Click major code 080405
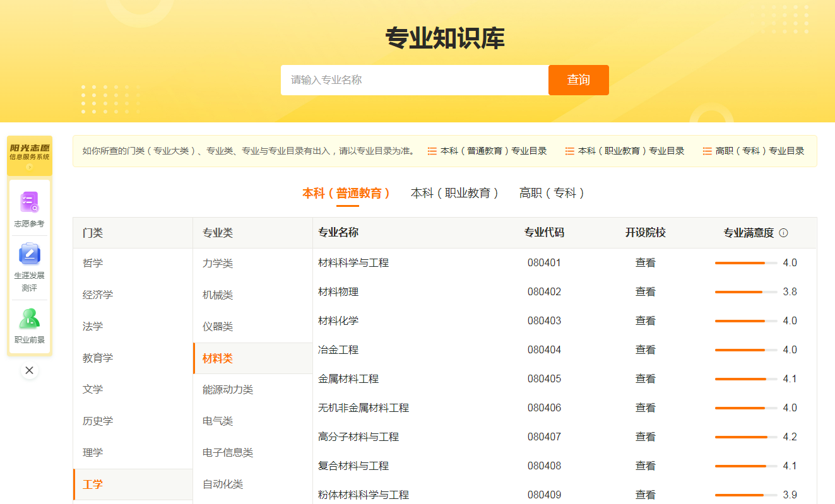This screenshot has width=835, height=504. pyautogui.click(x=544, y=379)
